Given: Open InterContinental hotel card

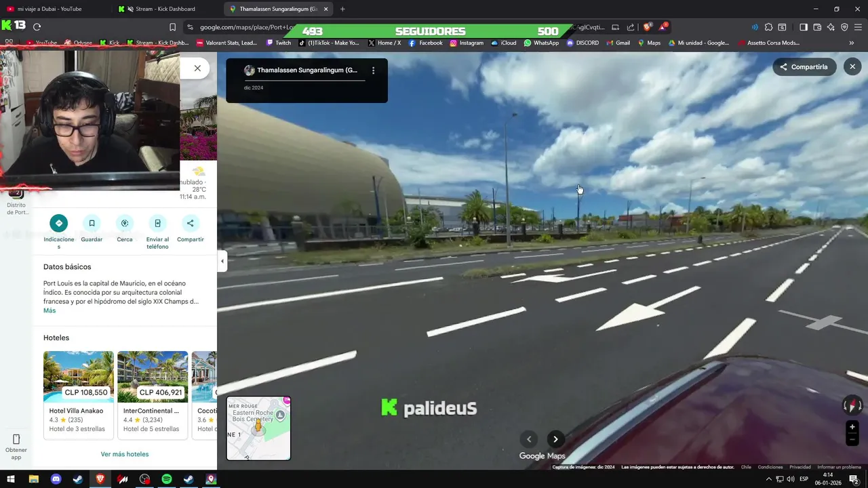Looking at the screenshot, I should [x=153, y=395].
